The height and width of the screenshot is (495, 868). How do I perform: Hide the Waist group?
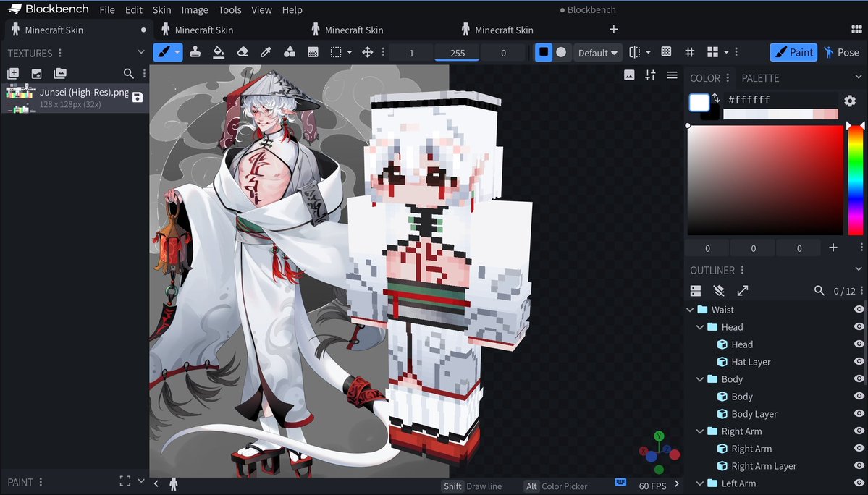click(x=859, y=310)
